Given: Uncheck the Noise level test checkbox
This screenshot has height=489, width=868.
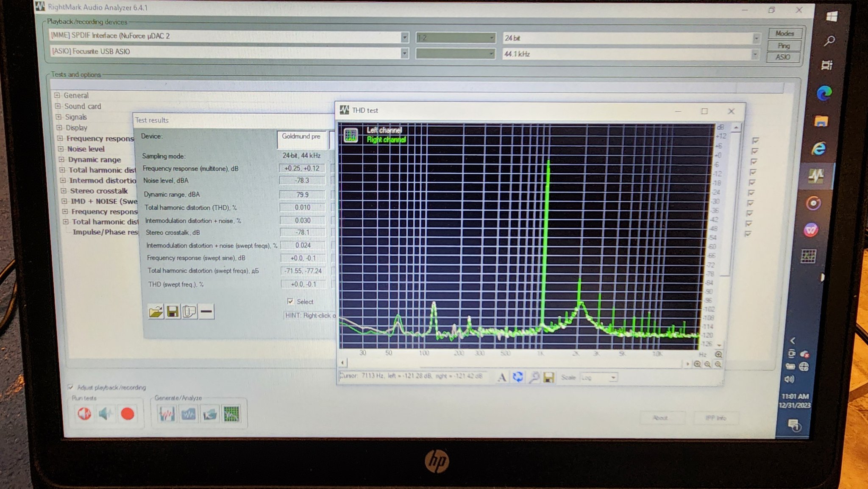Looking at the screenshot, I should pos(754,151).
